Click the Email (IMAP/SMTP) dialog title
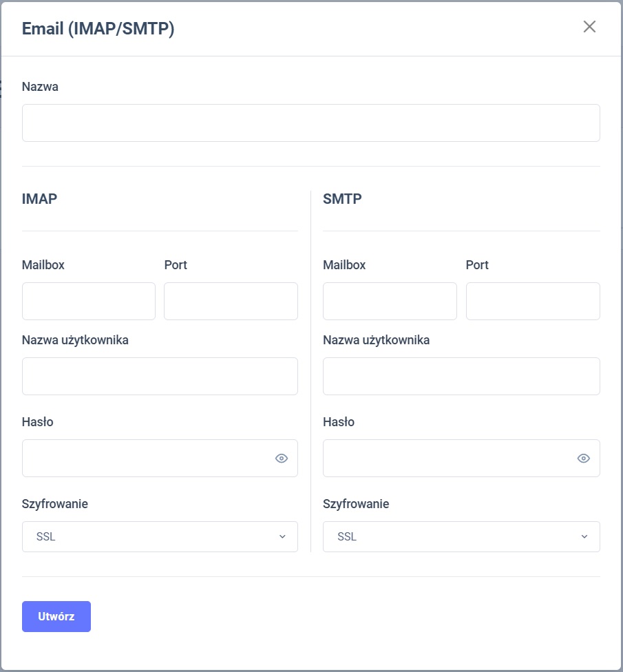Screen dimensions: 623x672 98,29
